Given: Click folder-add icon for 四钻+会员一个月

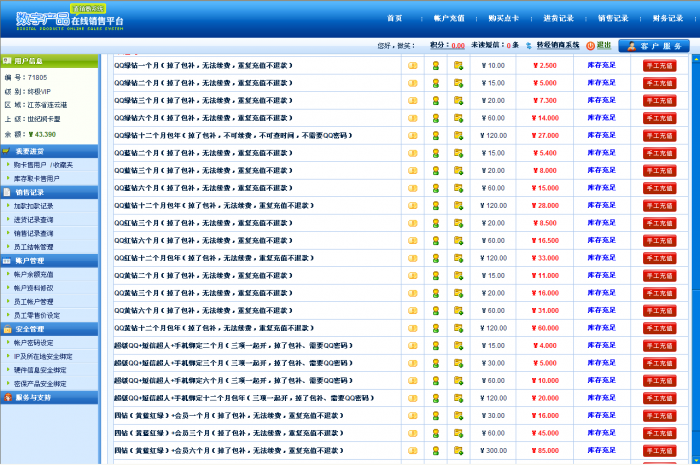Looking at the screenshot, I should 458,416.
